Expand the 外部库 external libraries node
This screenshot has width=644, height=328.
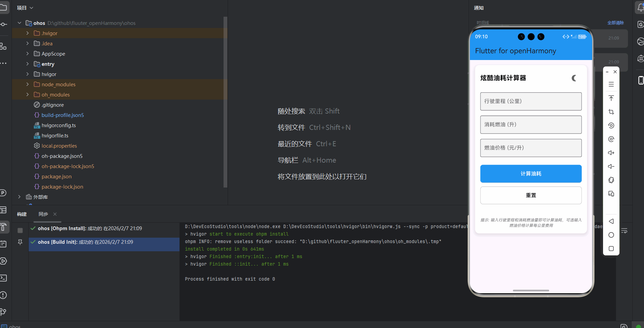coord(19,197)
